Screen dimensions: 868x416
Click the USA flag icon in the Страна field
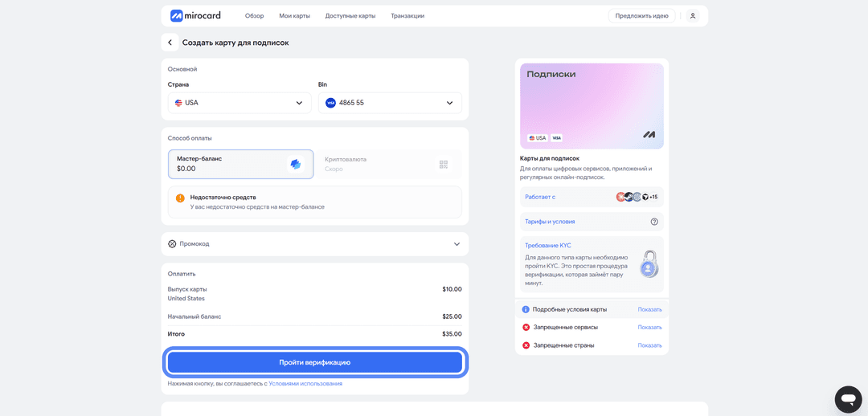point(178,103)
